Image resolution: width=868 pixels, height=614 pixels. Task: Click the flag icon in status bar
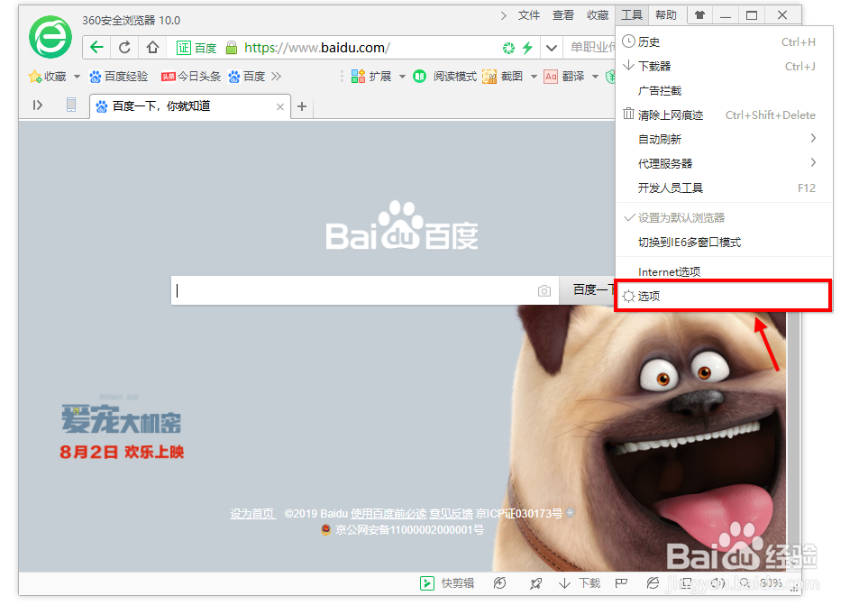621,583
